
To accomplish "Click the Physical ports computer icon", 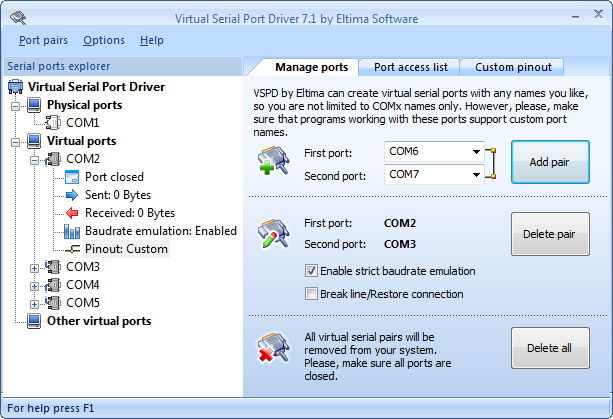I will coord(34,105).
